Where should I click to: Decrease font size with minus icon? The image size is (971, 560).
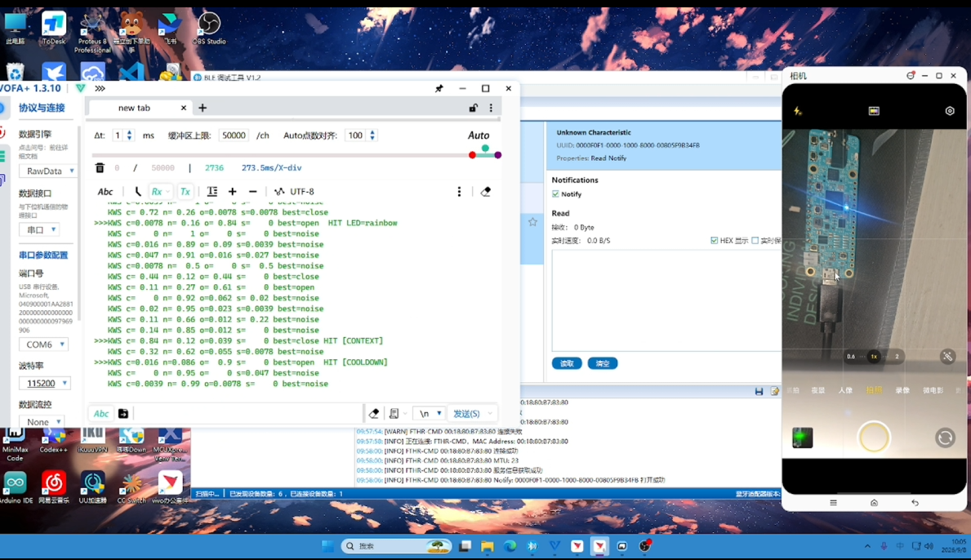(252, 192)
